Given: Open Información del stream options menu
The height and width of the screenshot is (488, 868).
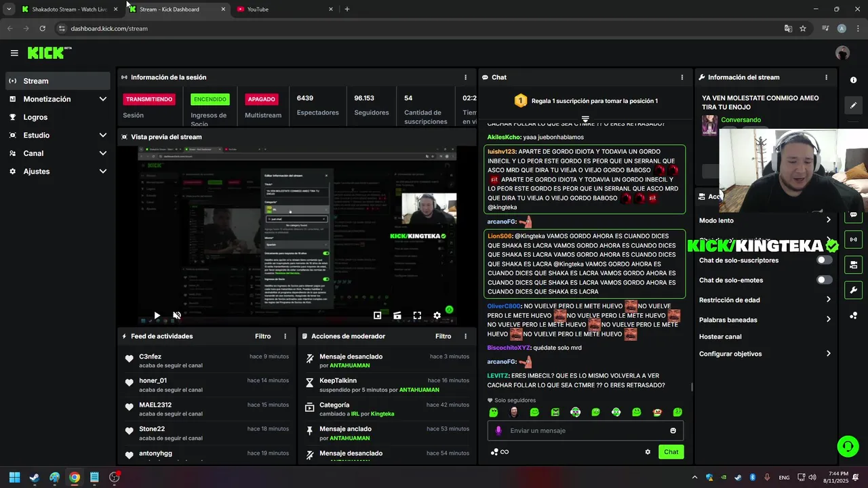Looking at the screenshot, I should tap(826, 77).
